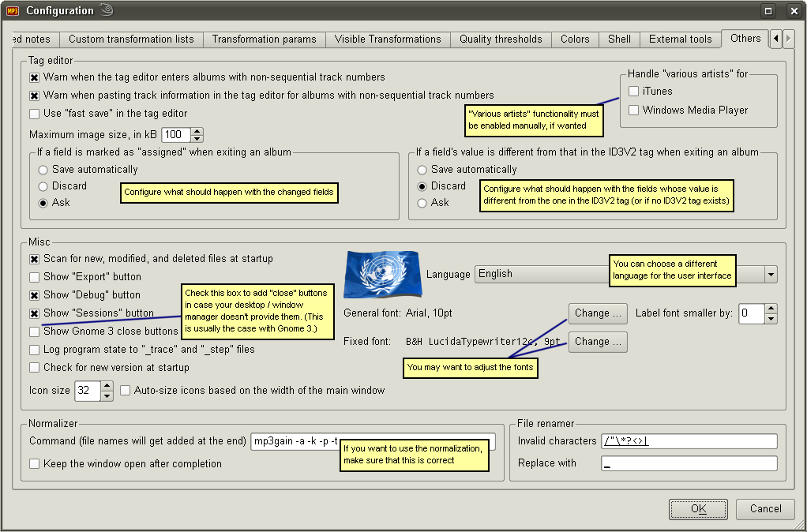Image resolution: width=807 pixels, height=532 pixels.
Task: Click the Replace with text field
Action: pyautogui.click(x=688, y=463)
